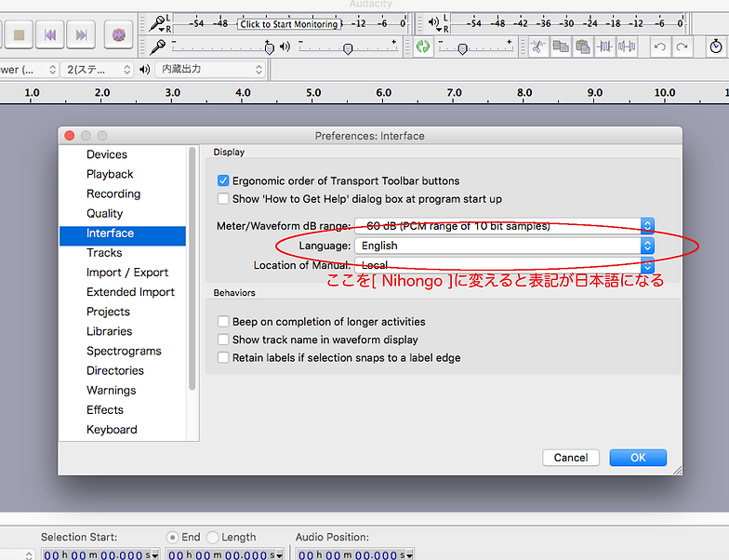
Task: Click the recording volume slider thumb
Action: (x=270, y=48)
